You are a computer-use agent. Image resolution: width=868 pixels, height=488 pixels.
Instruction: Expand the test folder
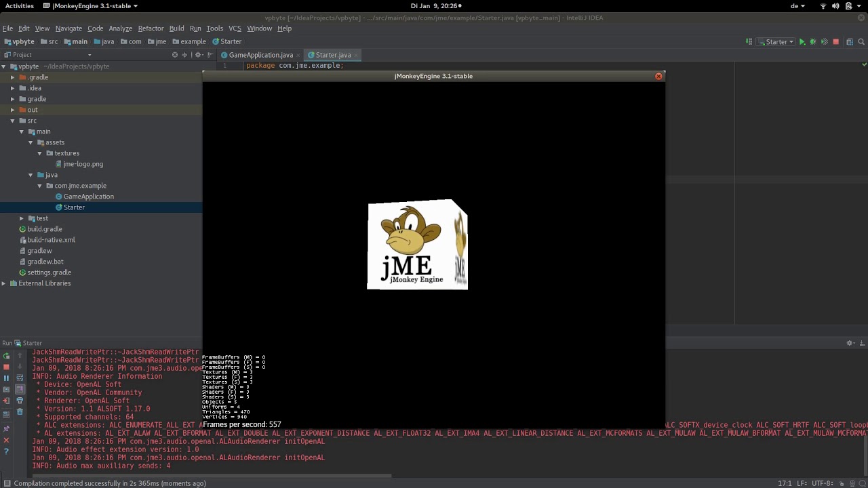[x=22, y=218]
